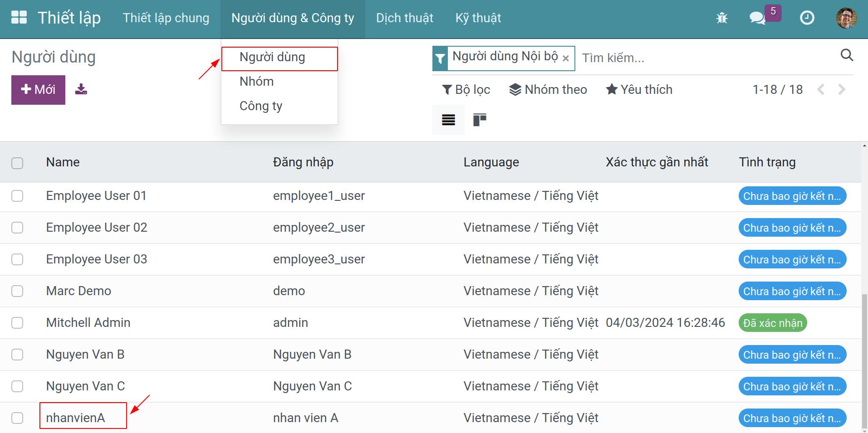Open the Nguyen Van C name cell
This screenshot has width=868, height=433.
tap(85, 386)
